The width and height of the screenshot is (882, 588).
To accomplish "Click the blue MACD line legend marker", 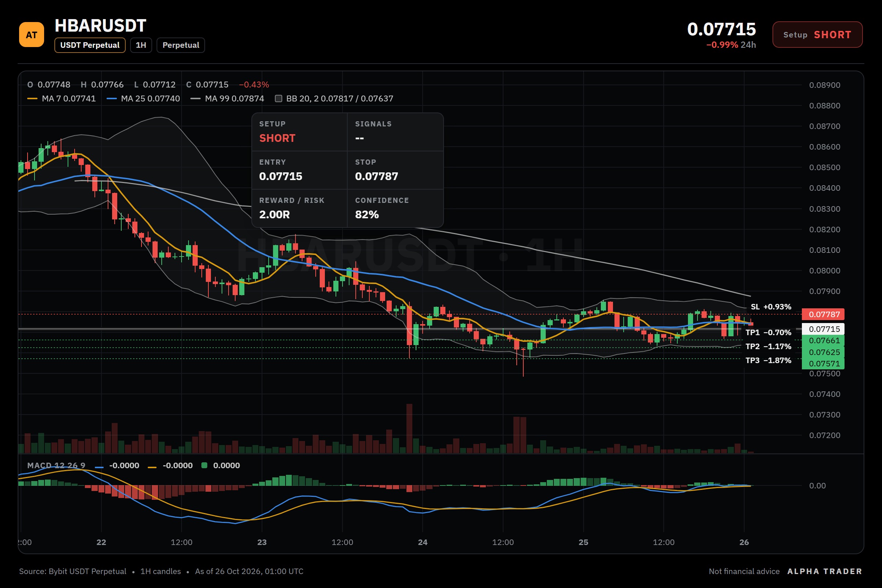I will [99, 467].
